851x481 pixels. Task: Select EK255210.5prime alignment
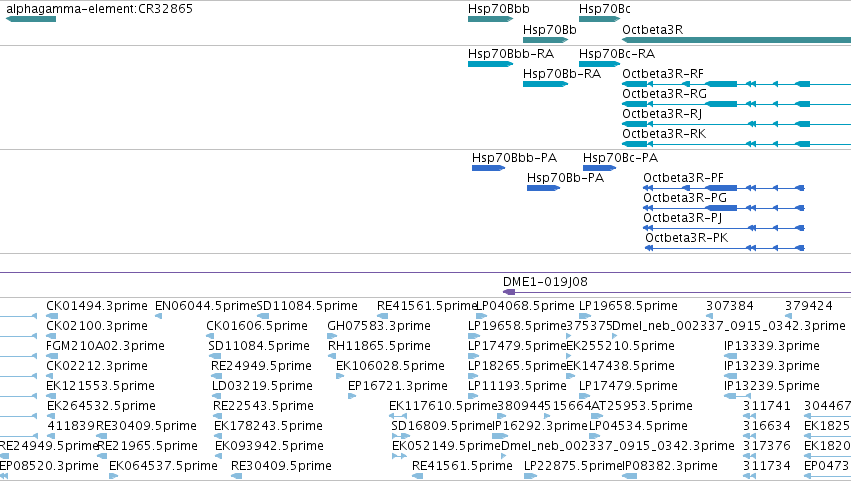click(569, 357)
